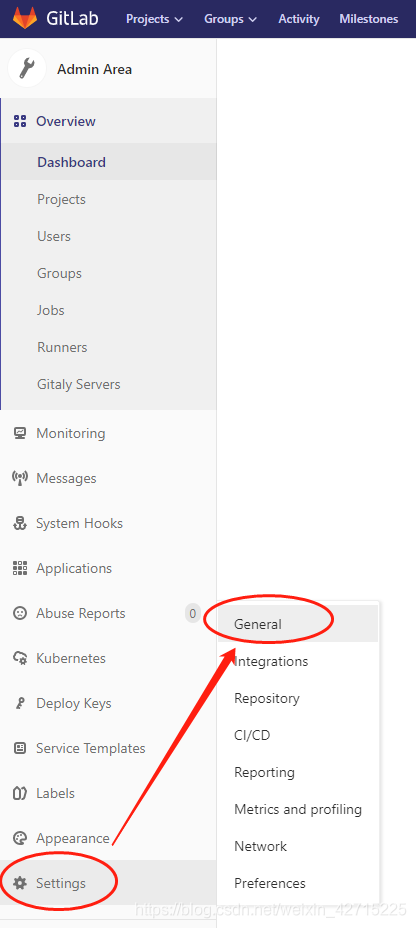416x928 pixels.
Task: Open the Projects dropdown in top bar
Action: coord(154,19)
